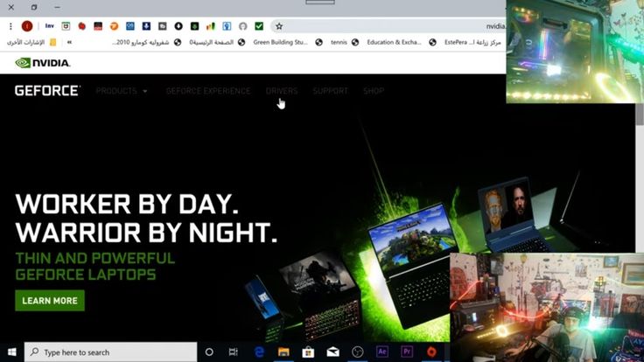Click the GEFORCE logo
The height and width of the screenshot is (362, 644).
click(47, 91)
